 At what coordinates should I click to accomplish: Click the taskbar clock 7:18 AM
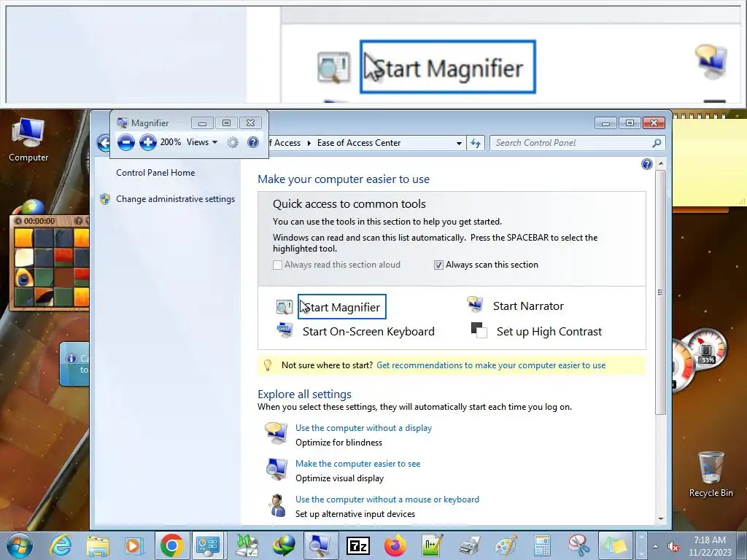pos(709,540)
